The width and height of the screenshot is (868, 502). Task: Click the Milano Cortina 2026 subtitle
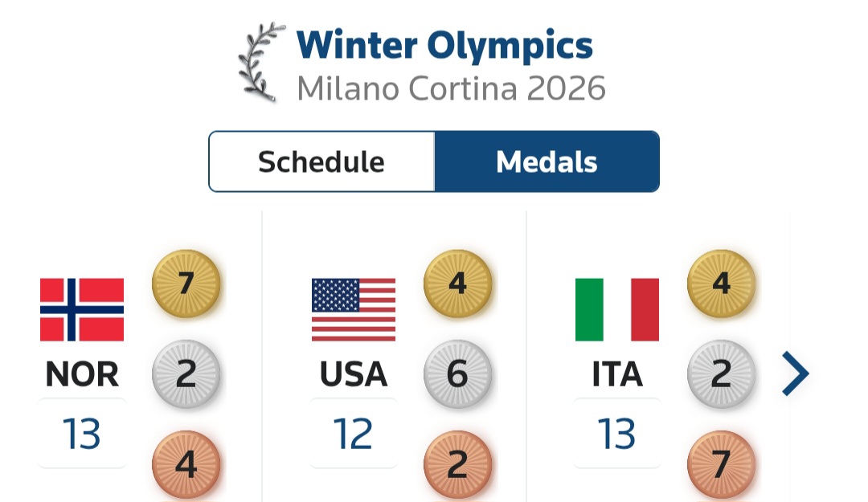coord(451,88)
